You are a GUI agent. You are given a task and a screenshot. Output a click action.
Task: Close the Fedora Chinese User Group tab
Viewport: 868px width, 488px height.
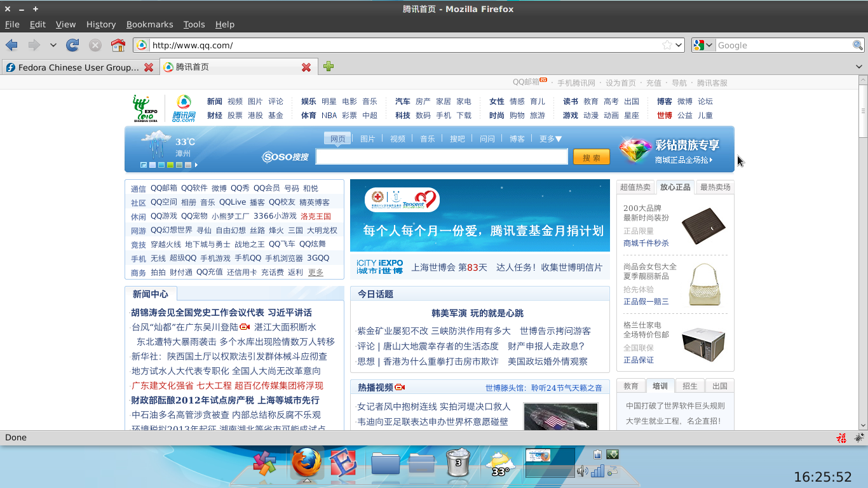coord(149,67)
